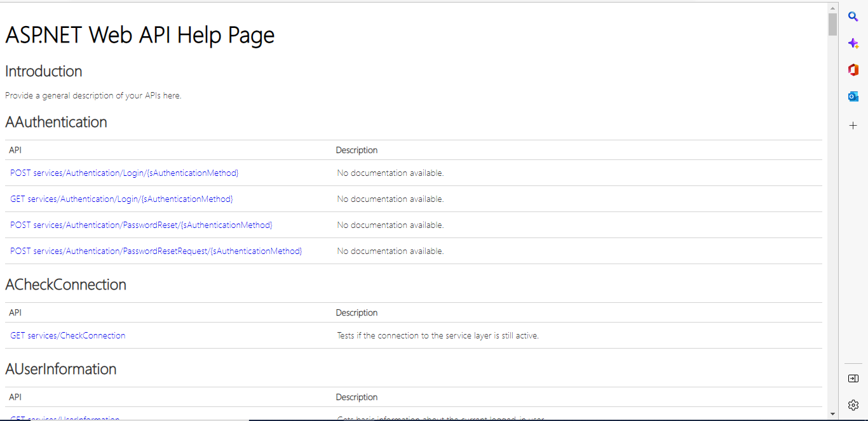Click 'No documentation available.' in PasswordReset row

click(x=390, y=225)
